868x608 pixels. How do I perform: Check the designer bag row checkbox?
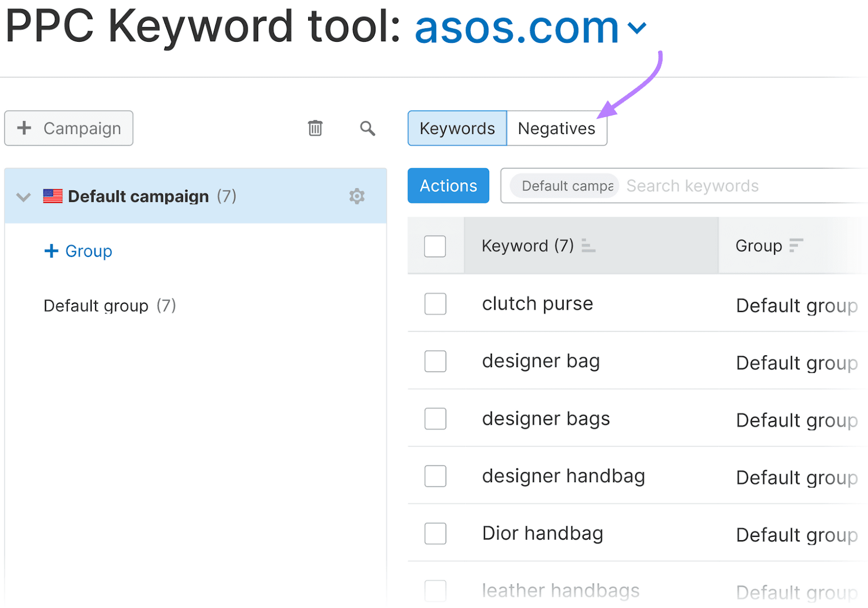pos(435,361)
